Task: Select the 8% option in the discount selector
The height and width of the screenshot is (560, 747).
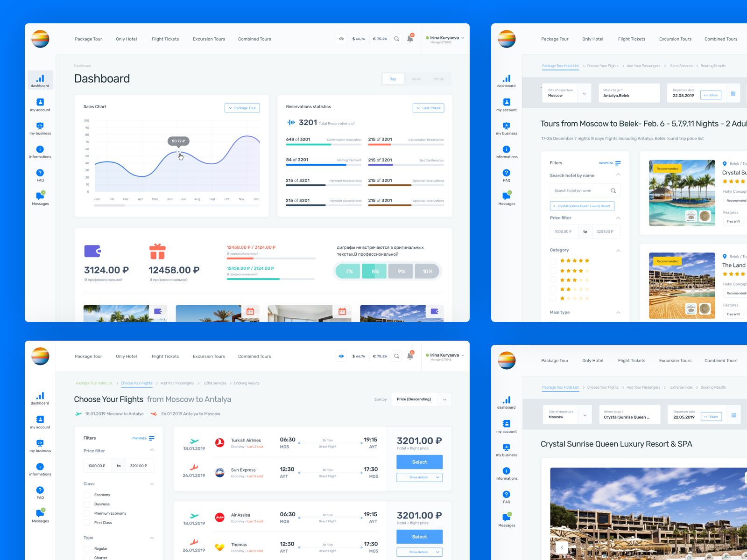Action: click(x=373, y=271)
